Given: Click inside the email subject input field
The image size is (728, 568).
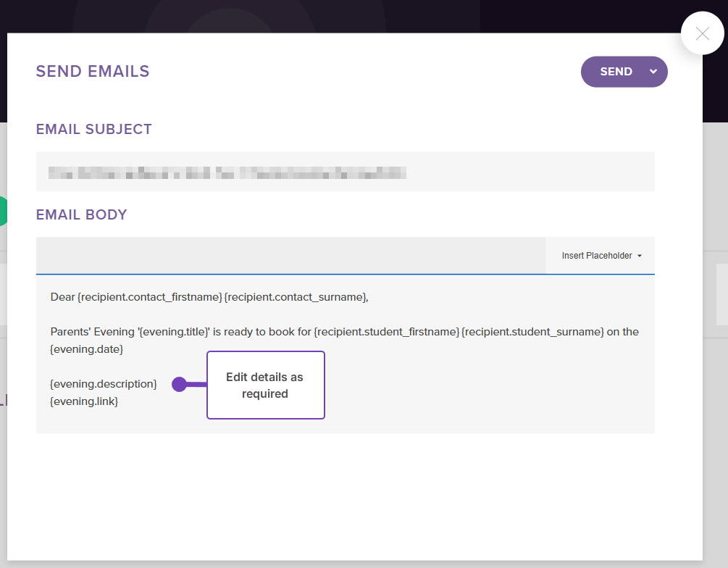Looking at the screenshot, I should pyautogui.click(x=345, y=172).
